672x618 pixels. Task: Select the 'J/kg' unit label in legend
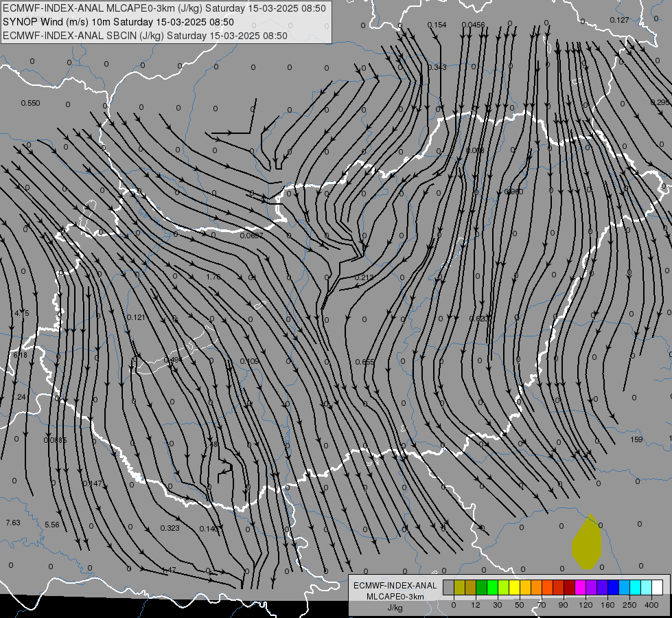(x=395, y=608)
